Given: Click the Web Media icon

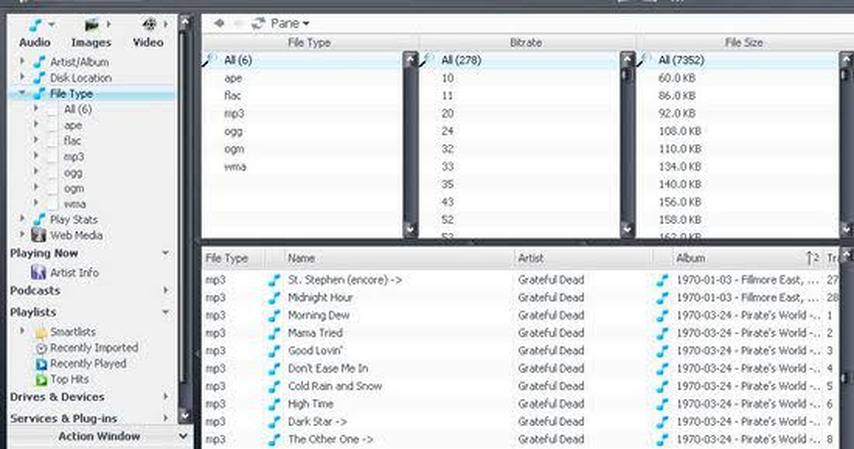Looking at the screenshot, I should click(39, 235).
